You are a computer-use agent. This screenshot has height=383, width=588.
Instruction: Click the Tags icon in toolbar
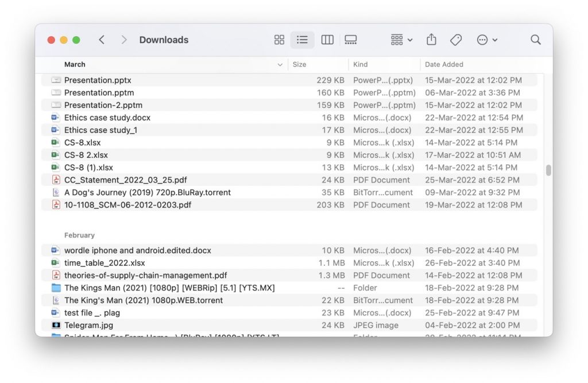click(x=456, y=40)
